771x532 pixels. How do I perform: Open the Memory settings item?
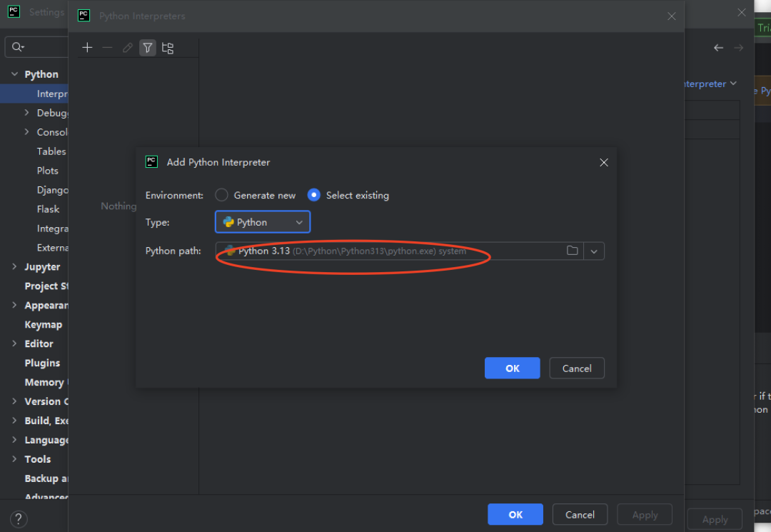[x=46, y=382]
